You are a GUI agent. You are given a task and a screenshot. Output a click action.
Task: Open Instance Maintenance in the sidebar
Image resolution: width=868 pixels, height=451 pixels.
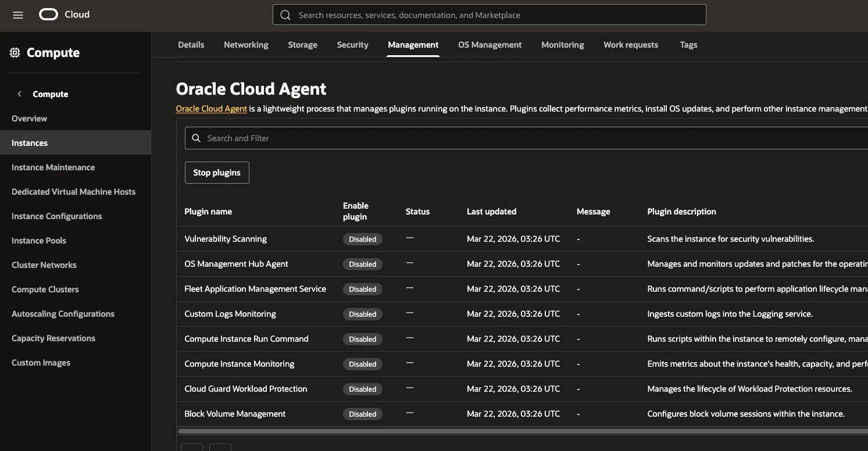click(76, 167)
